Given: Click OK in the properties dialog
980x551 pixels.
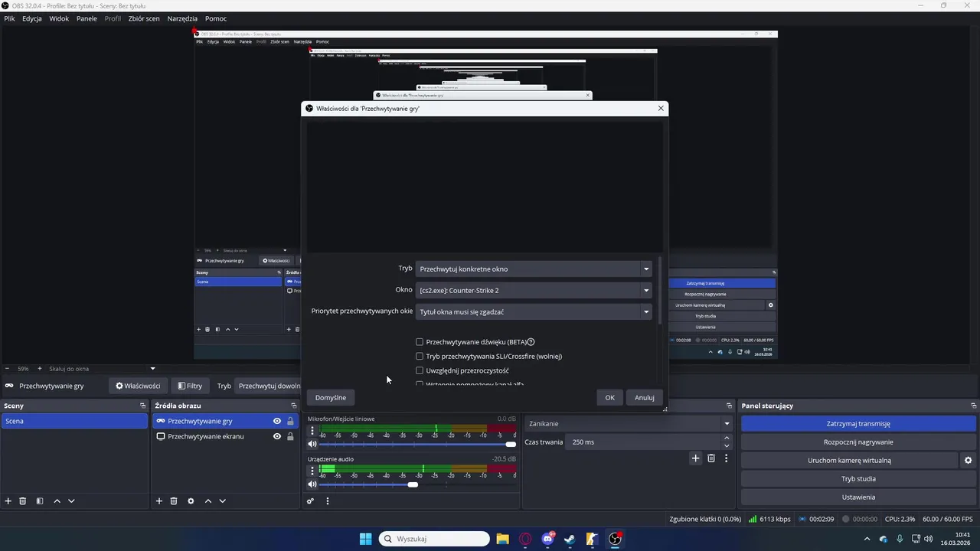Looking at the screenshot, I should (609, 397).
